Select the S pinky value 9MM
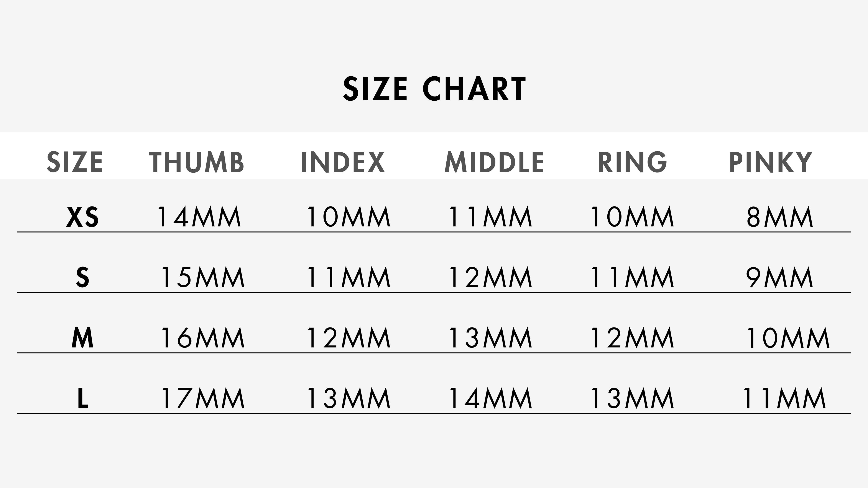This screenshot has height=488, width=868. 779,278
